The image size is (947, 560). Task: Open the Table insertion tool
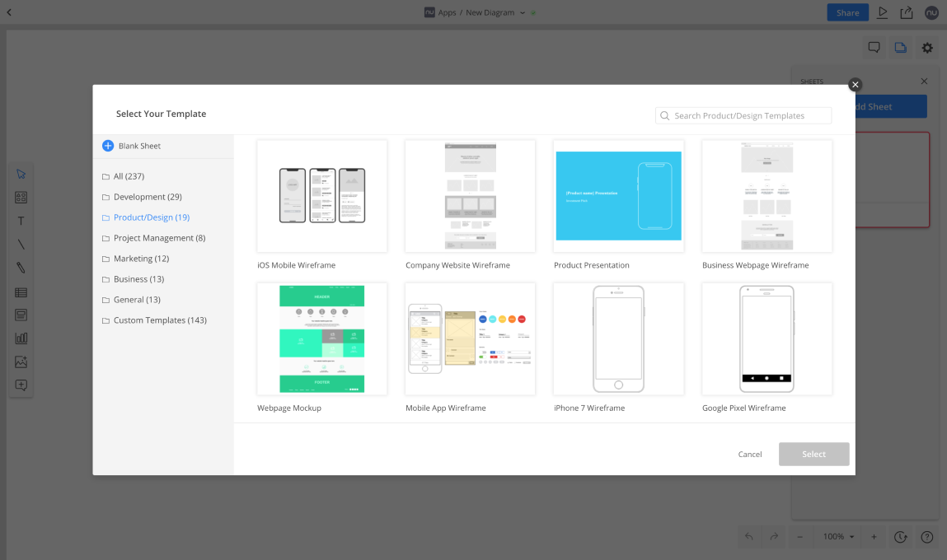pos(21,292)
